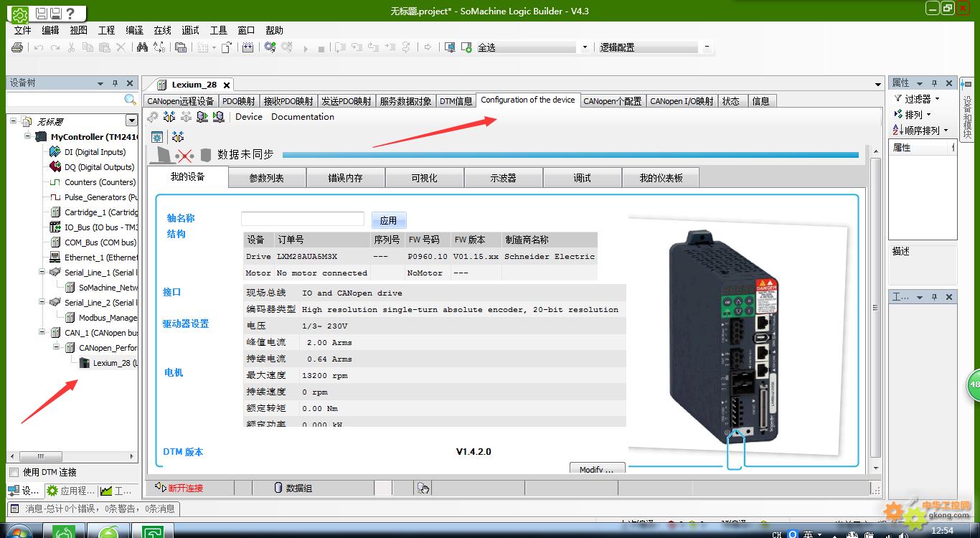Switch to the 参数列表 tab
This screenshot has height=538, width=980.
(x=267, y=178)
